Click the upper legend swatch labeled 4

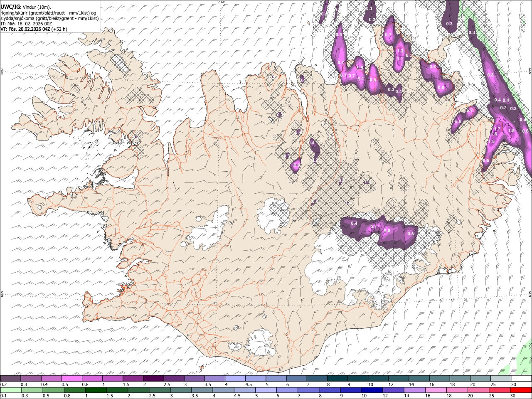pos(235,378)
